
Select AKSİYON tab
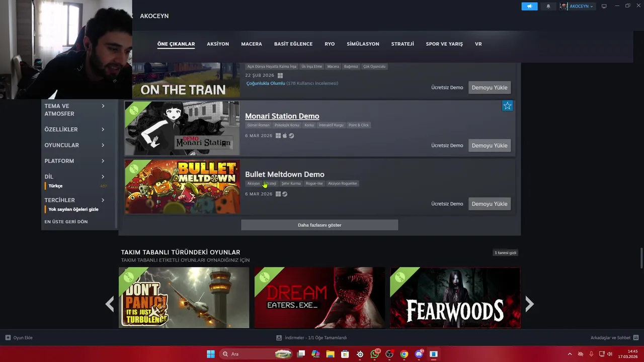[x=218, y=44]
